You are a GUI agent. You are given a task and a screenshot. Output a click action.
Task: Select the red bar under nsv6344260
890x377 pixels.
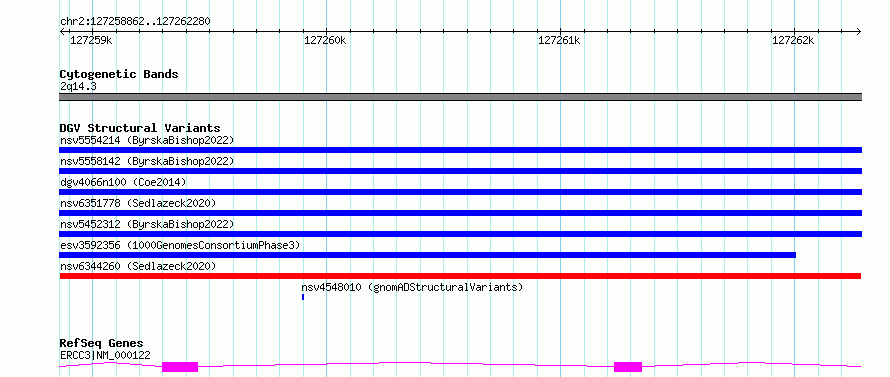(460, 276)
